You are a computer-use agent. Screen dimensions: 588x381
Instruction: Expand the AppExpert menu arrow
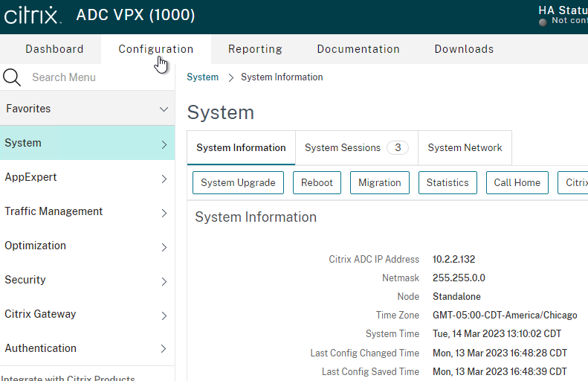[x=164, y=179]
